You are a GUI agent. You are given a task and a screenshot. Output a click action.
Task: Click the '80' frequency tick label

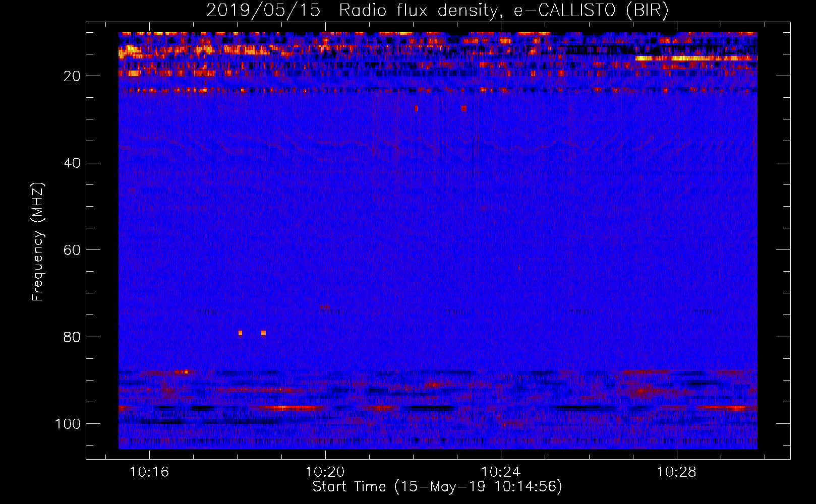pyautogui.click(x=72, y=337)
